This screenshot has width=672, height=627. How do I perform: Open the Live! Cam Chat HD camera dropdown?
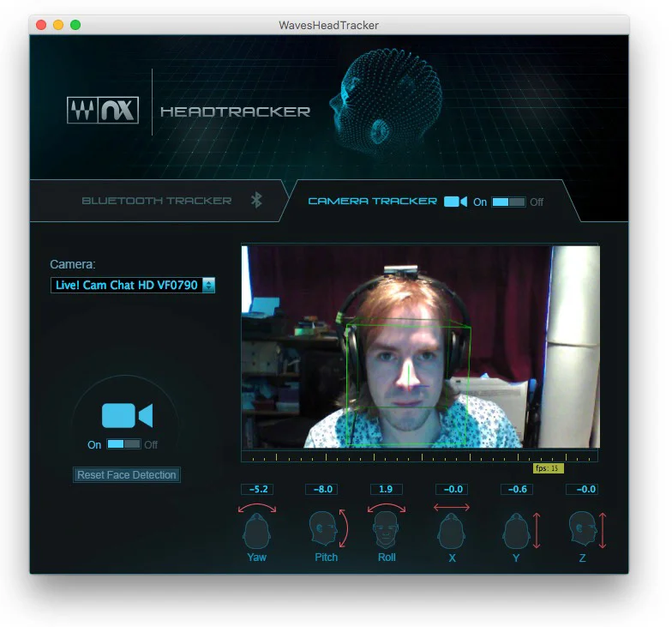pos(132,285)
